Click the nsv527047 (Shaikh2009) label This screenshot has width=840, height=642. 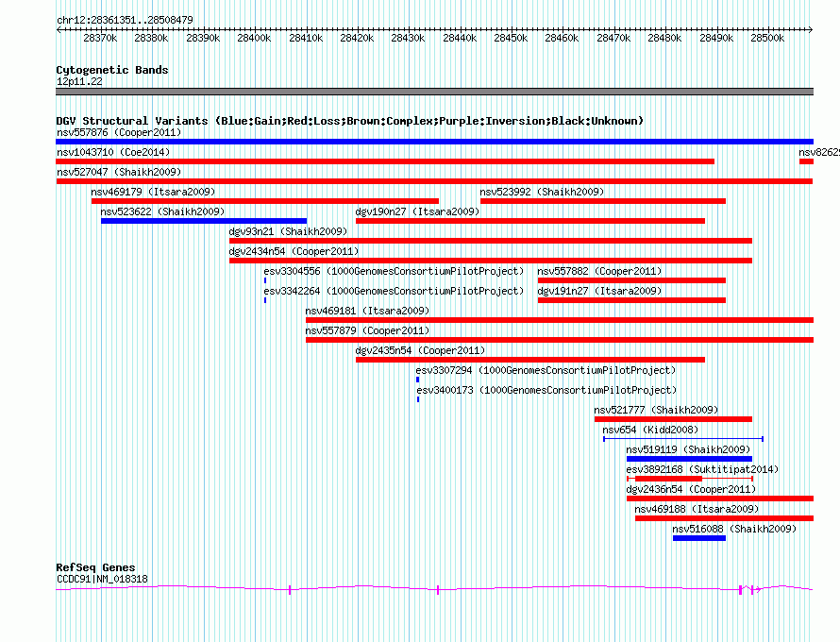[x=119, y=172]
